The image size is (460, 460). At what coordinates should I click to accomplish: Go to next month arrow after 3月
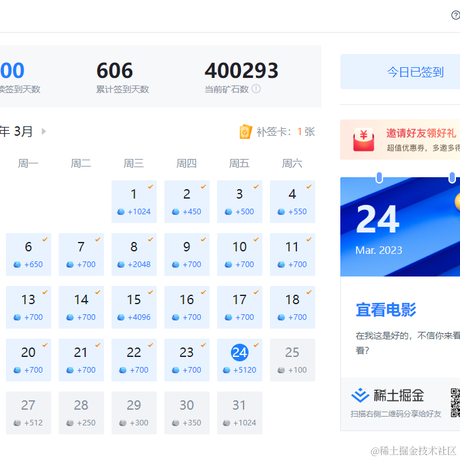tap(44, 131)
